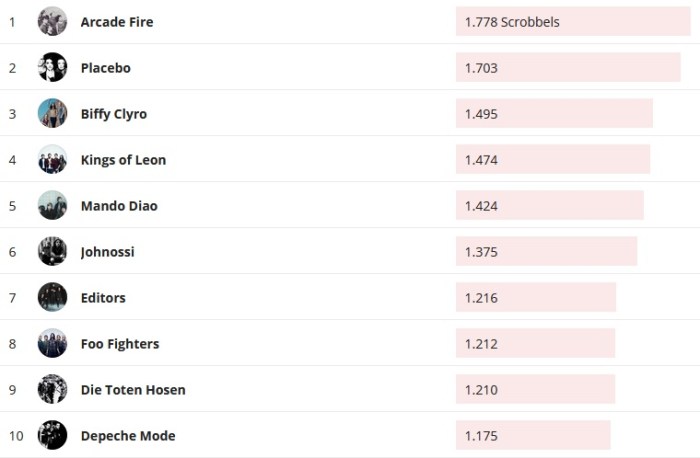The height and width of the screenshot is (458, 700).
Task: Click the 1.216 scrobble bar for Editors
Action: 536,298
